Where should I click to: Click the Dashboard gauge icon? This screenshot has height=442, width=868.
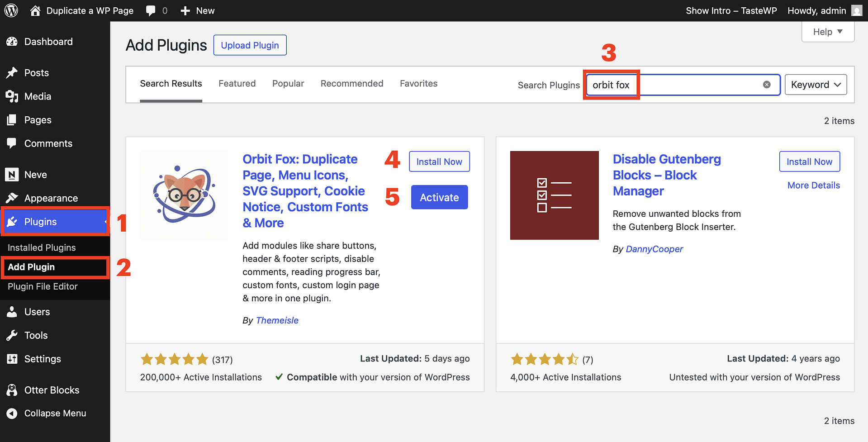(x=12, y=42)
